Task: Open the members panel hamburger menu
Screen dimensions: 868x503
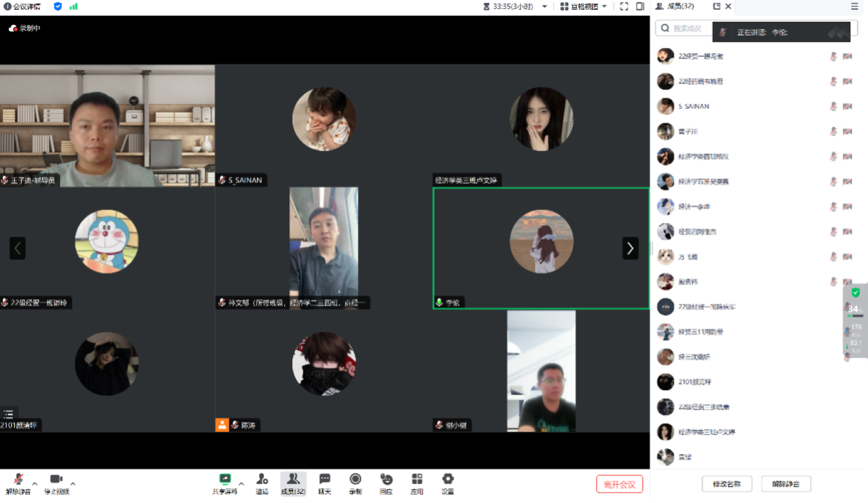Action: pos(854,6)
